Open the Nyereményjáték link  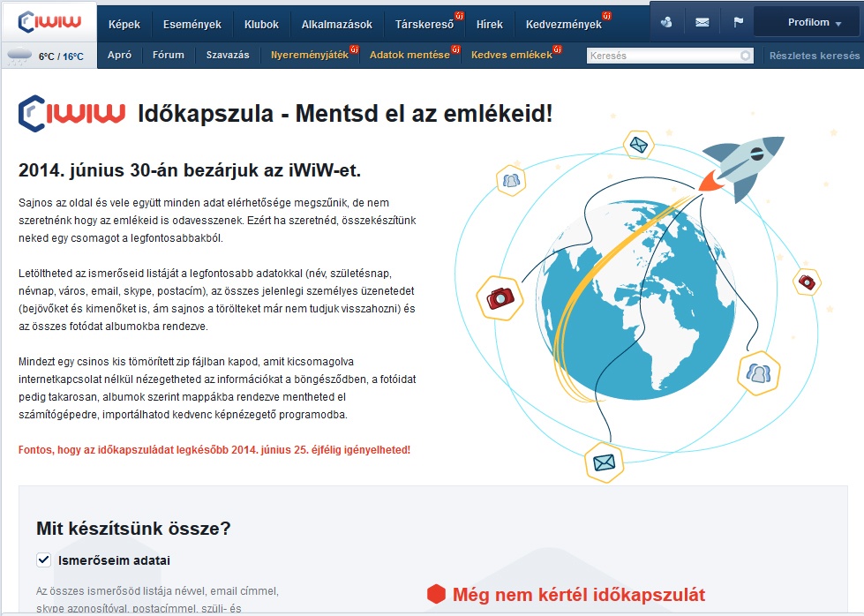click(310, 55)
